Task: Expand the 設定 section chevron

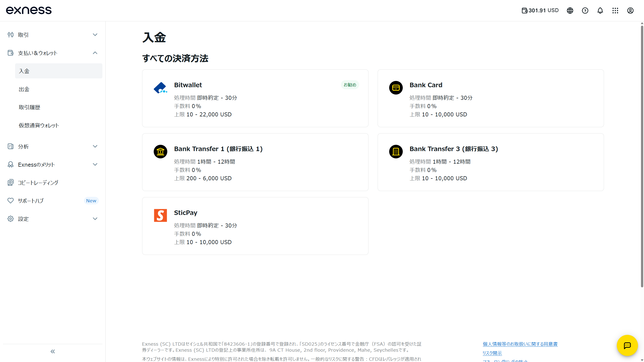Action: (95, 219)
